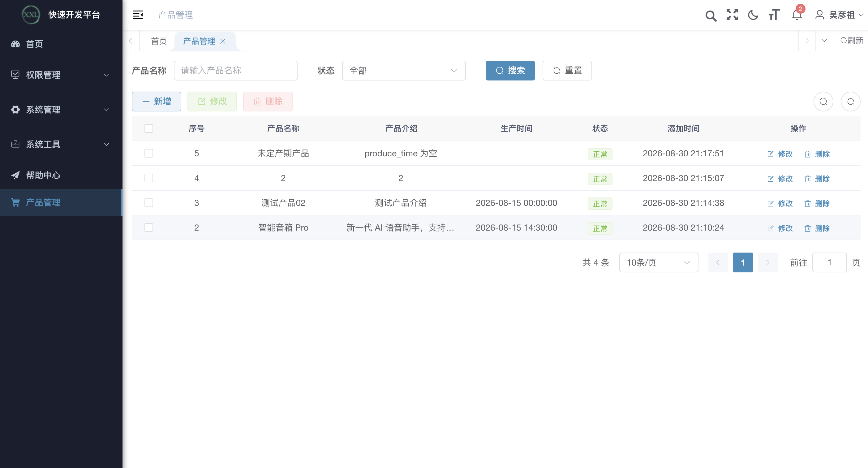This screenshot has width=868, height=468.
Task: Open the tab options dropdown chevron
Action: pyautogui.click(x=824, y=41)
